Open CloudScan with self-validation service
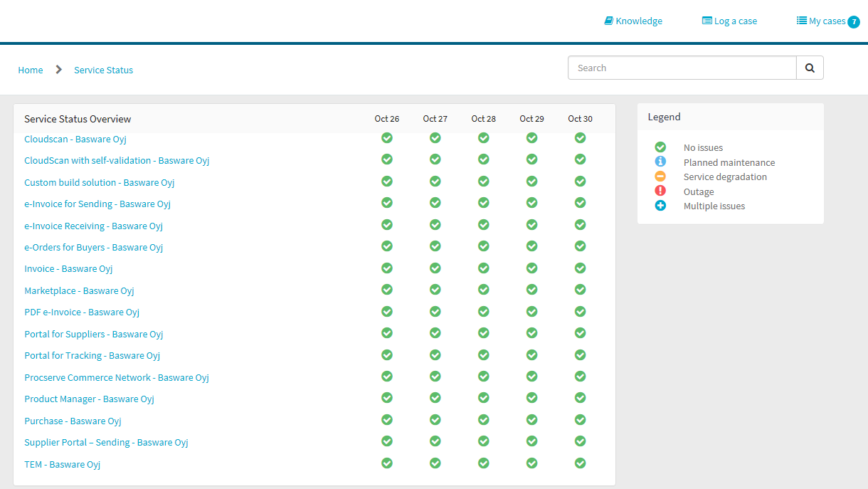This screenshot has width=868, height=489. pos(117,160)
